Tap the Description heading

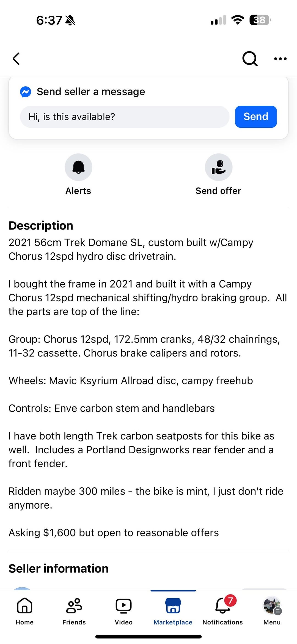tap(41, 226)
